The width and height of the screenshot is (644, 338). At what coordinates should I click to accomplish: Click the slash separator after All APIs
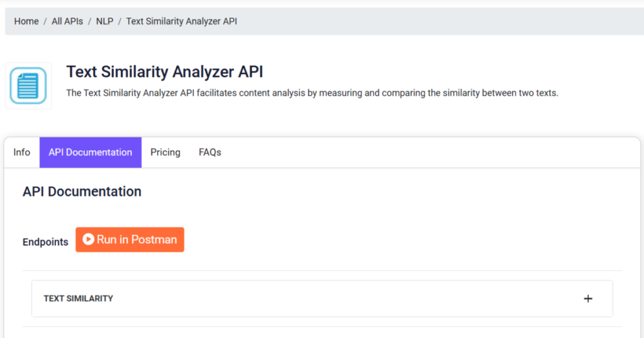coord(89,21)
